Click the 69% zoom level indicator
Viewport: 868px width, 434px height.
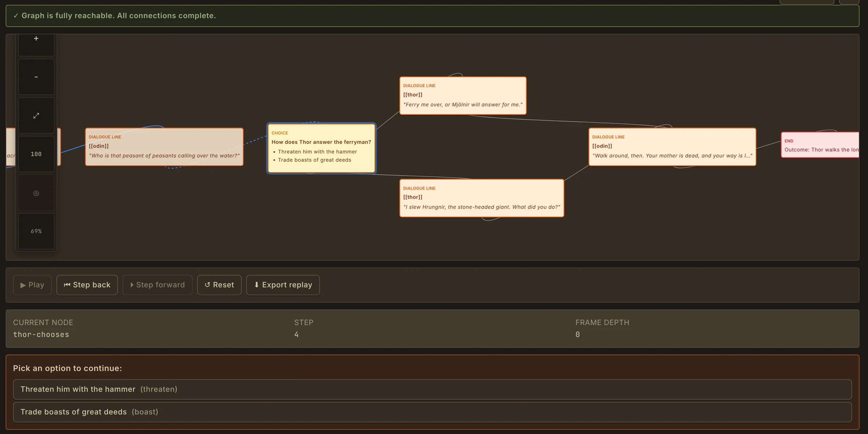pyautogui.click(x=36, y=231)
